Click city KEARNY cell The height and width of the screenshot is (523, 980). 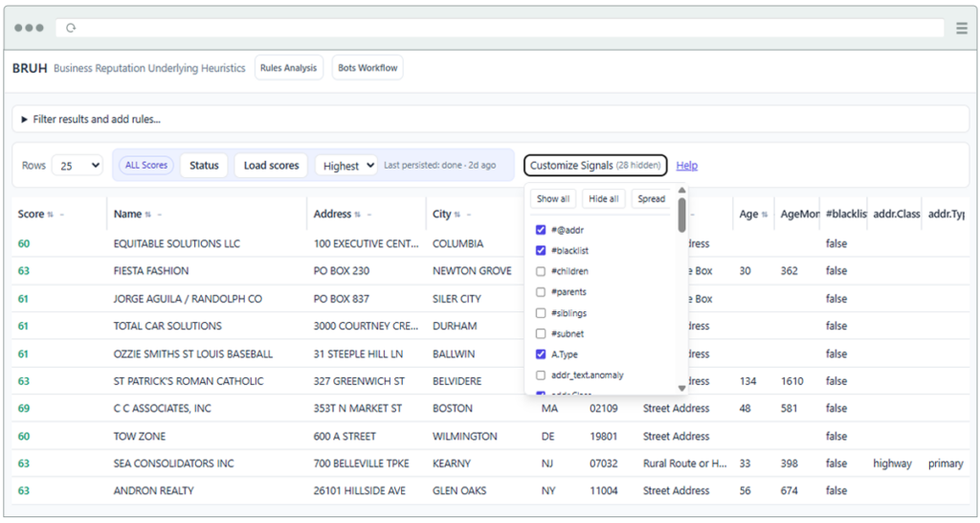point(452,464)
